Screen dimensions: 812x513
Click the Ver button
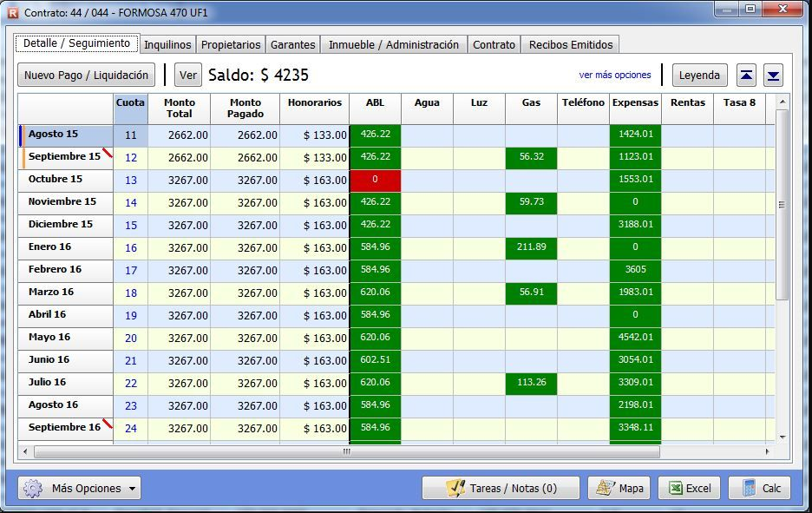point(187,75)
